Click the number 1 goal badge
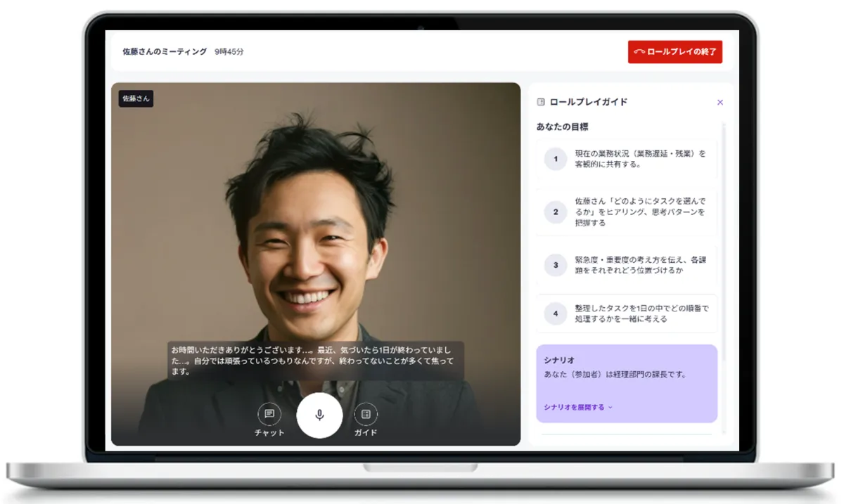The width and height of the screenshot is (844, 504). 556,159
